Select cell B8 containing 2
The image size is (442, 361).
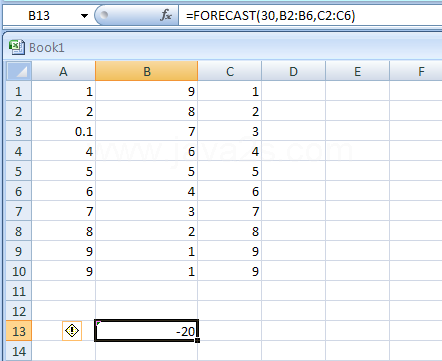[x=147, y=231]
